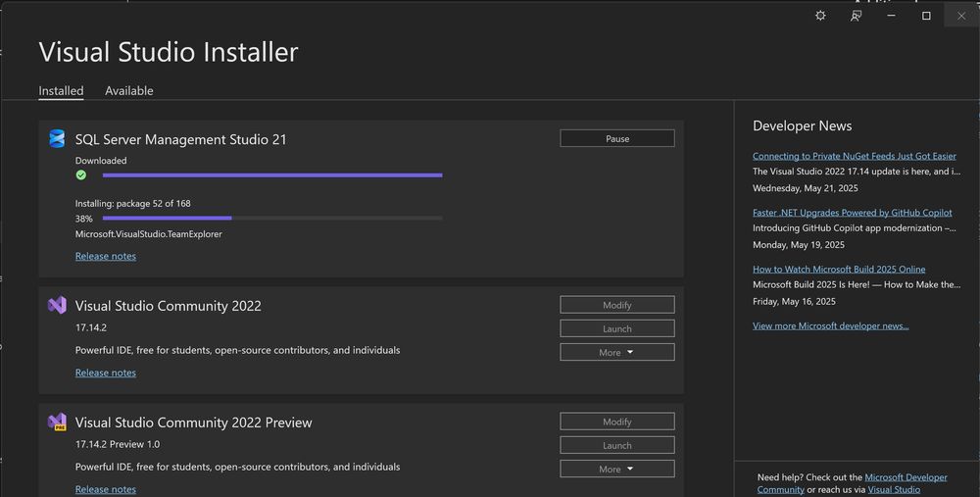Click version text 17.14.2 Preview 1.0
The width and height of the screenshot is (980, 497).
click(117, 444)
